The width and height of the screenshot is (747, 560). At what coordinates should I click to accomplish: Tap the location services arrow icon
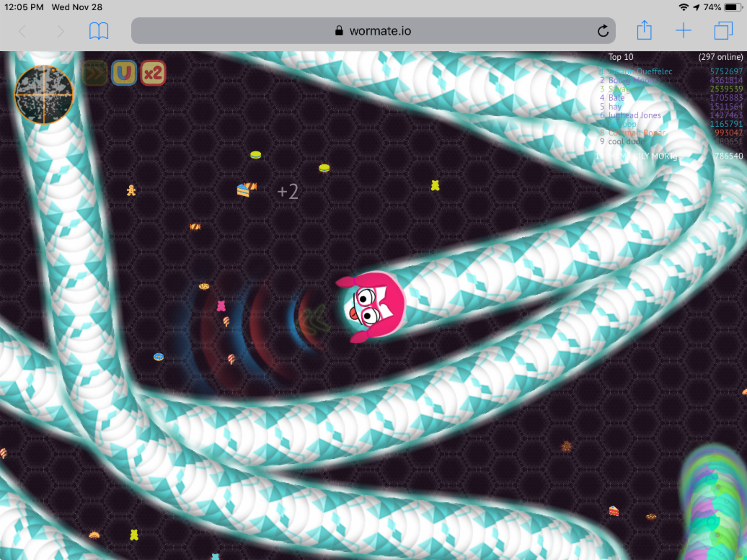[697, 7]
